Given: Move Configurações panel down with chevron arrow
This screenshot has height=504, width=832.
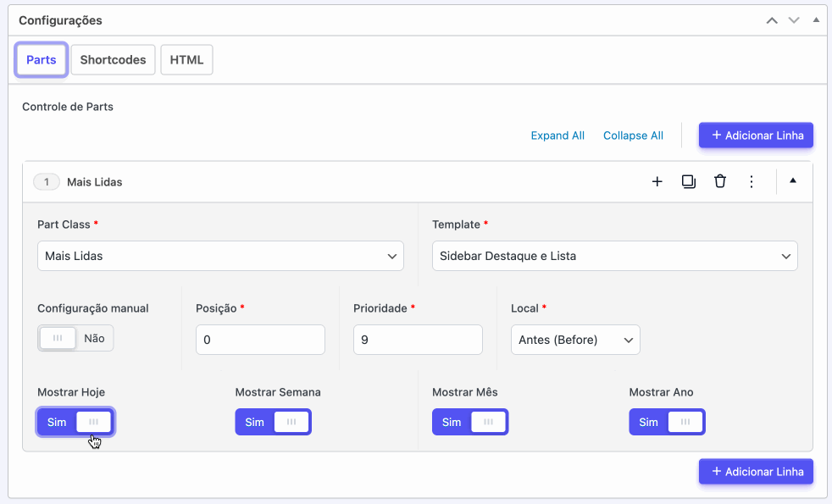Looking at the screenshot, I should click(x=794, y=20).
